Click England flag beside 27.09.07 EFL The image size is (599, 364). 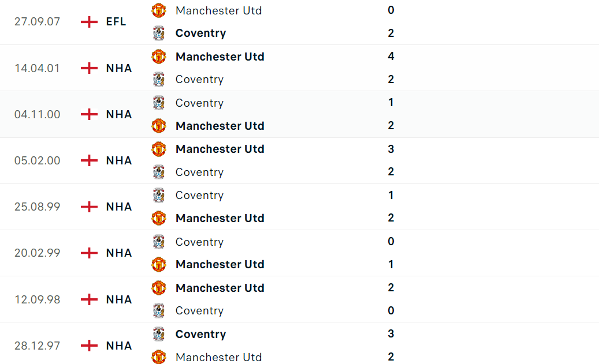[89, 22]
